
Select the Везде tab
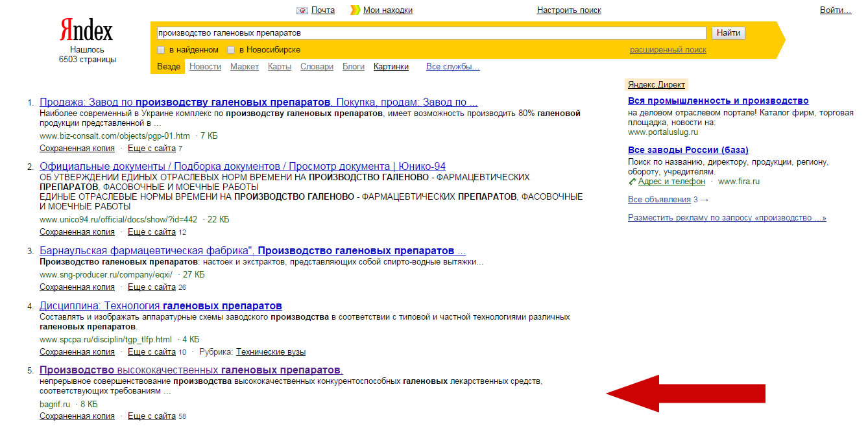(169, 67)
